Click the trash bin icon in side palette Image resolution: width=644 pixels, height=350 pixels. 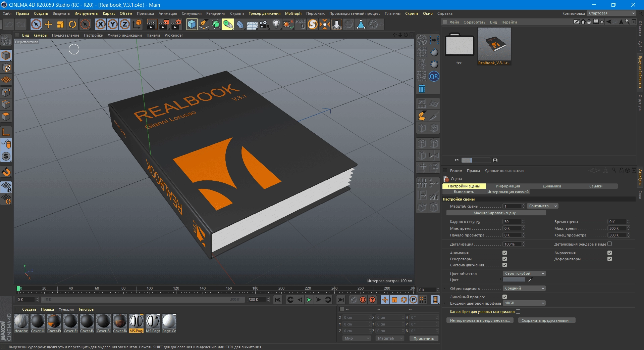coord(422,88)
